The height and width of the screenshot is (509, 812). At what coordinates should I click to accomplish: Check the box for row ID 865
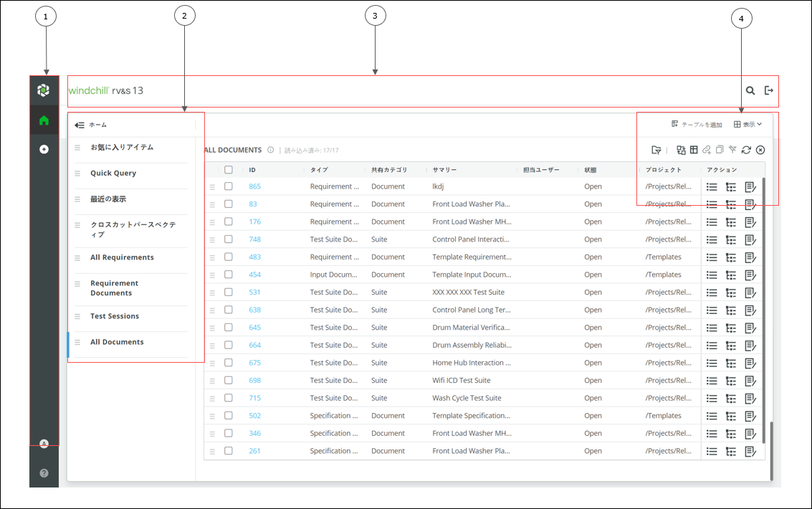[229, 186]
